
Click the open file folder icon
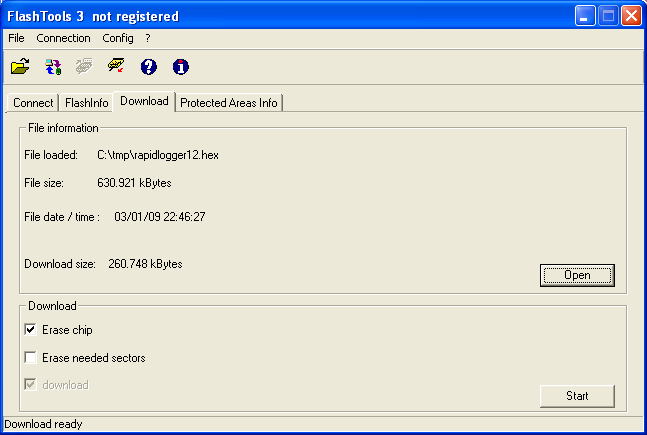tap(20, 66)
